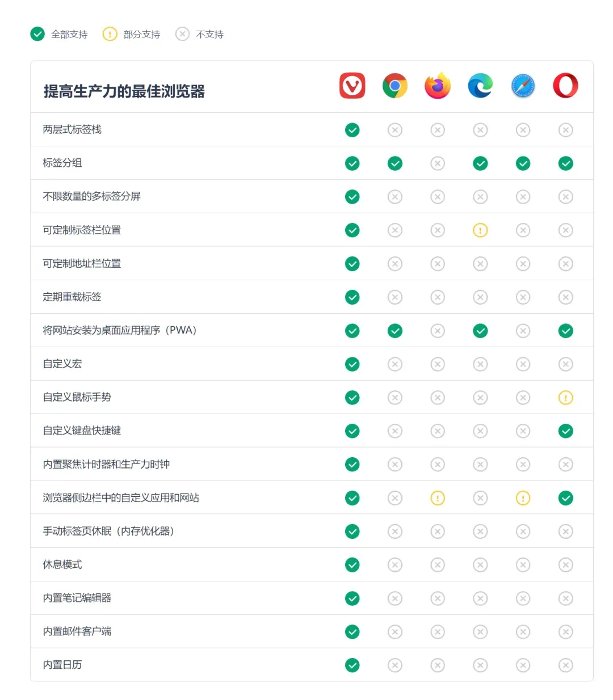Viewport: 613px width, 700px height.
Task: Click Vivaldi's checkmark for 内置邮件客户端
Action: (x=352, y=632)
